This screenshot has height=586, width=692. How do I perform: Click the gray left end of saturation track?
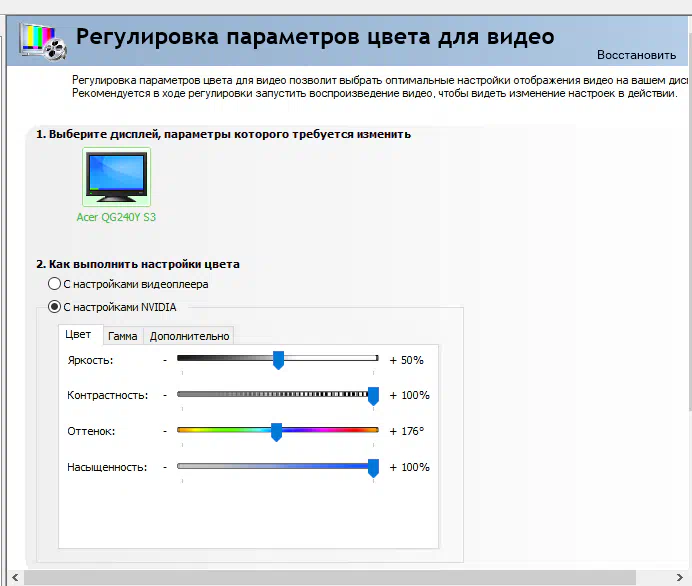click(x=183, y=466)
